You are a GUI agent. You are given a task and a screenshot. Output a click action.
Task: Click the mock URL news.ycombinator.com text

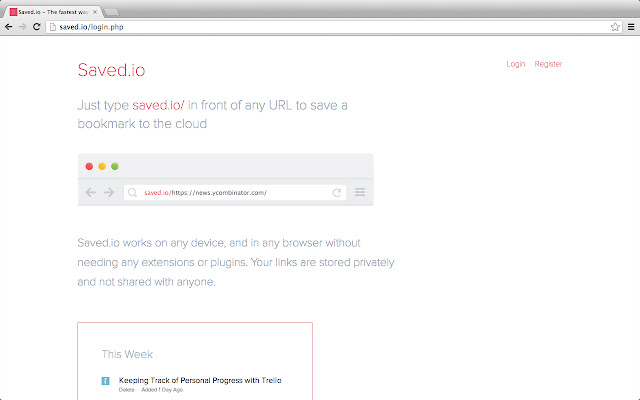tap(219, 193)
